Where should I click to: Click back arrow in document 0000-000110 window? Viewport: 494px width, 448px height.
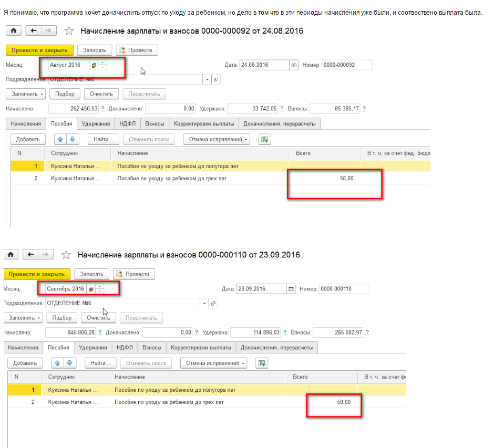tap(31, 255)
